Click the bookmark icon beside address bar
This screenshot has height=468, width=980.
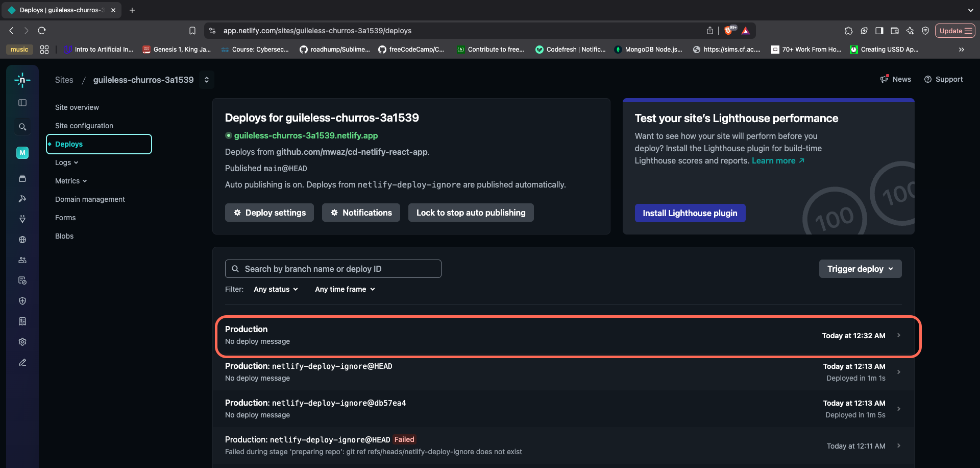[x=192, y=31]
